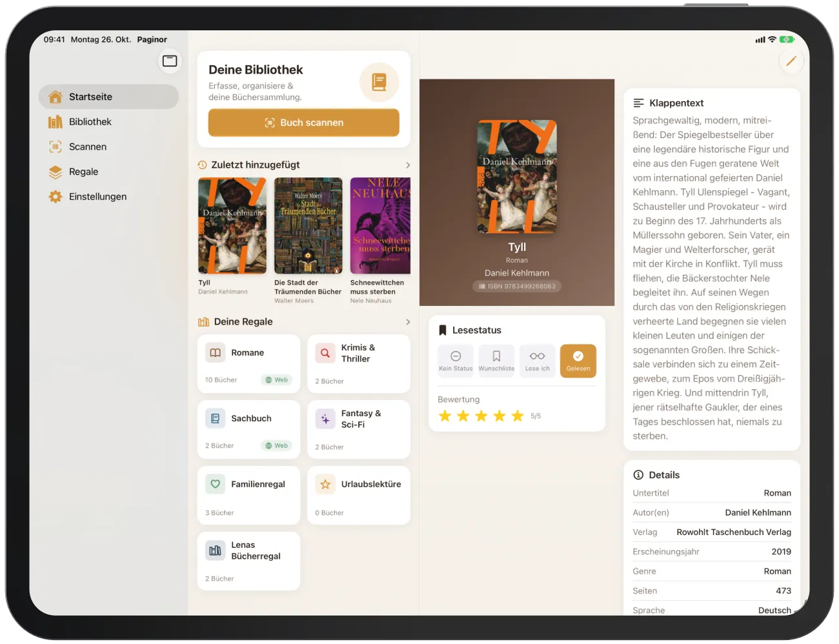This screenshot has width=839, height=644.
Task: Set reading status to Kein Status
Action: click(456, 361)
